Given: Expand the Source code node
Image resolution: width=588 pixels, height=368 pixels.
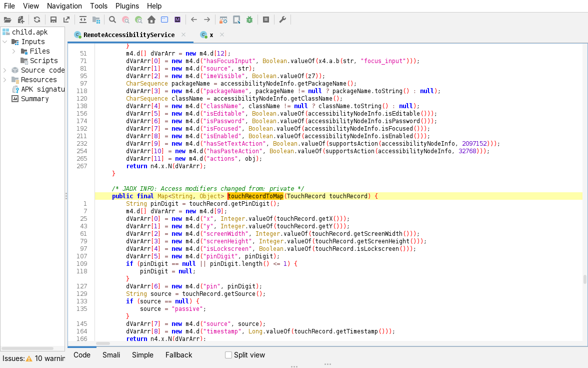Looking at the screenshot, I should 5,70.
